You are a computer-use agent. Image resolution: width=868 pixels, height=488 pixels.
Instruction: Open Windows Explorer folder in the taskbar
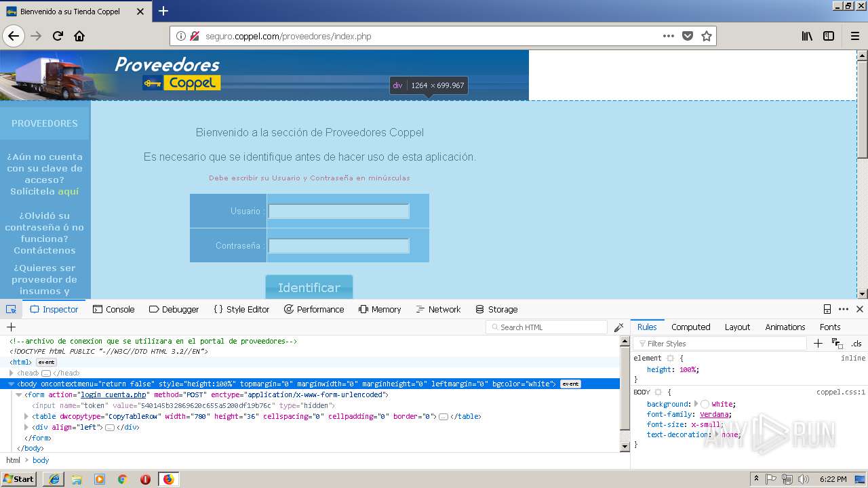coord(77,479)
